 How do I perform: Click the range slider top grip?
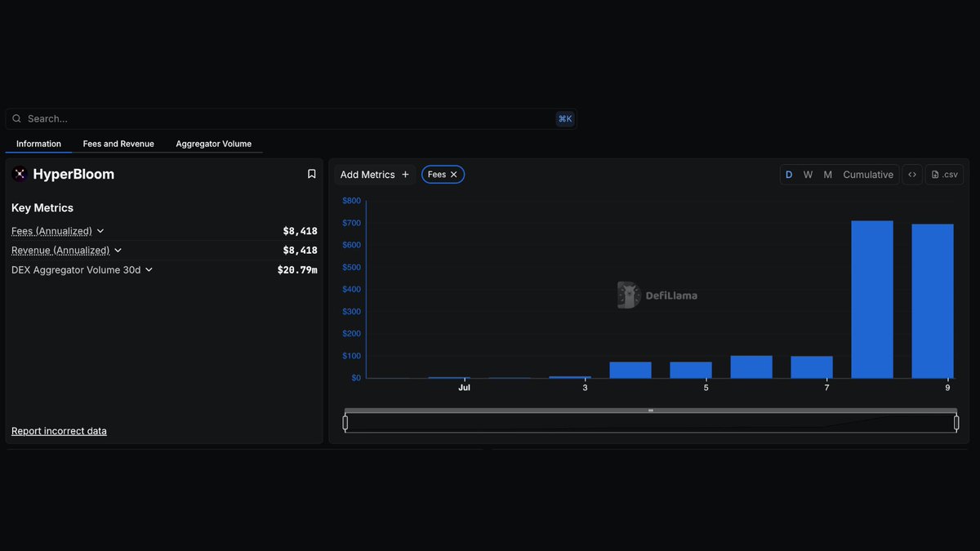point(651,411)
